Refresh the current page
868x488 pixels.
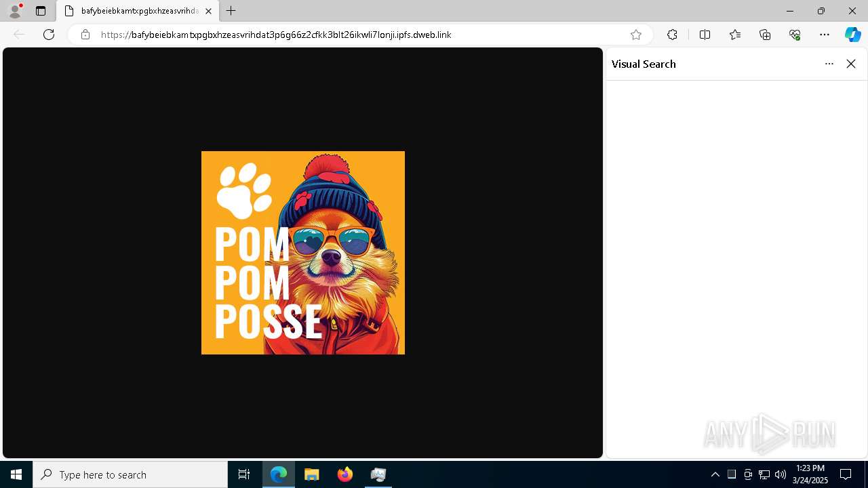pyautogui.click(x=49, y=35)
